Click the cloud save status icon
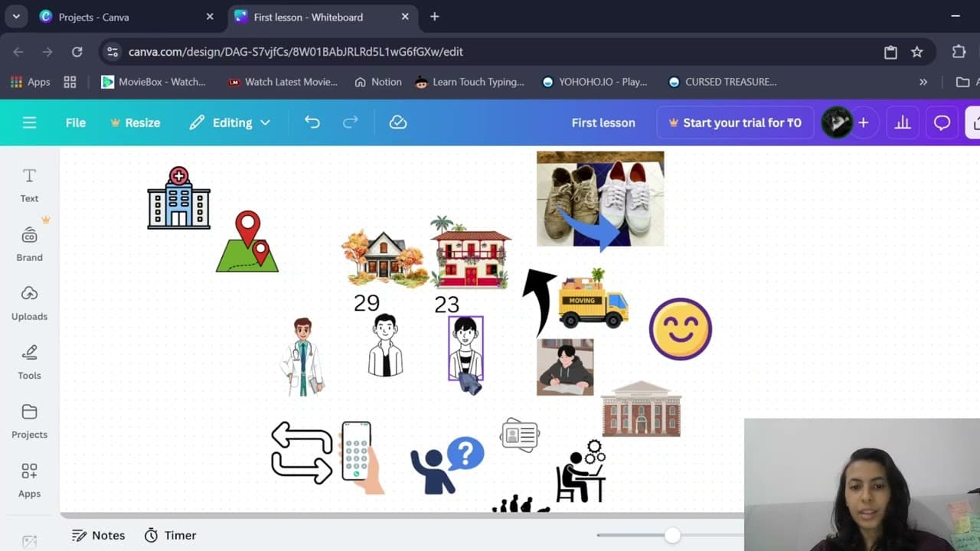The height and width of the screenshot is (551, 980). pos(397,122)
